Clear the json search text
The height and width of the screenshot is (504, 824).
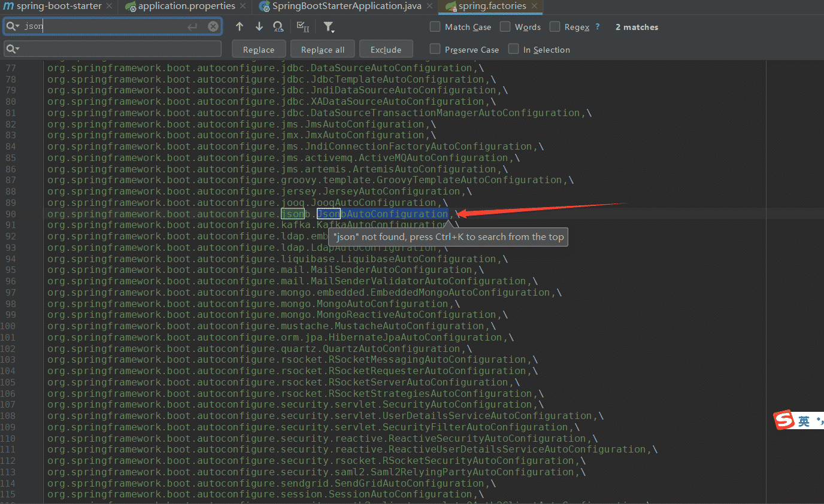213,26
